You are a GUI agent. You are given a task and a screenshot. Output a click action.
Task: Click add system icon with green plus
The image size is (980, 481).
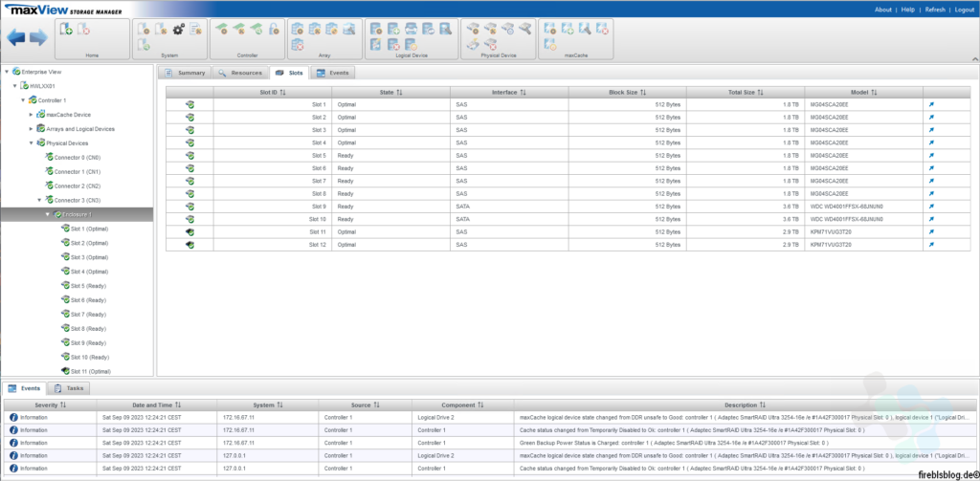pyautogui.click(x=66, y=29)
